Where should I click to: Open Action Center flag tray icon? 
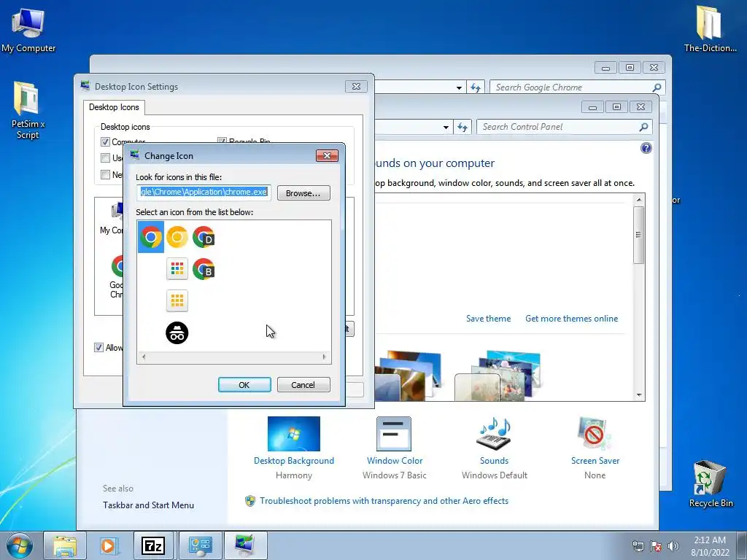pos(656,546)
